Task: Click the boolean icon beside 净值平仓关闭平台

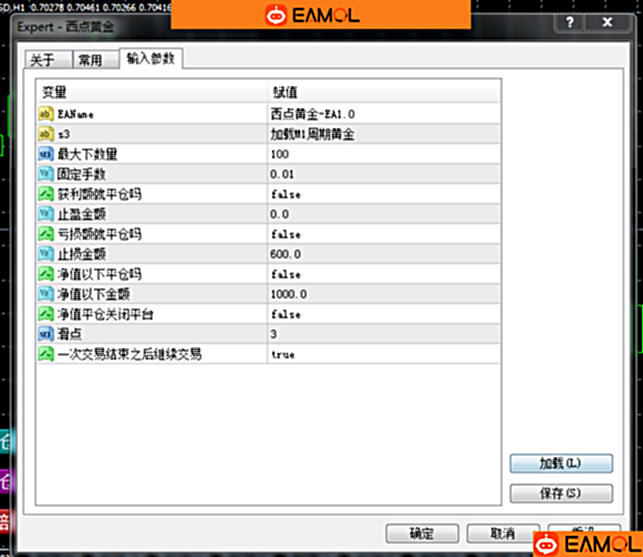Action: pyautogui.click(x=46, y=314)
